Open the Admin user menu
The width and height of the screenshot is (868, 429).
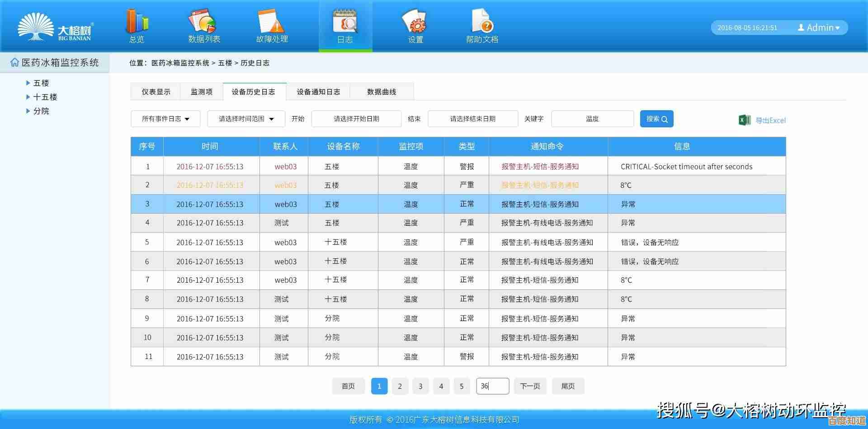point(819,28)
